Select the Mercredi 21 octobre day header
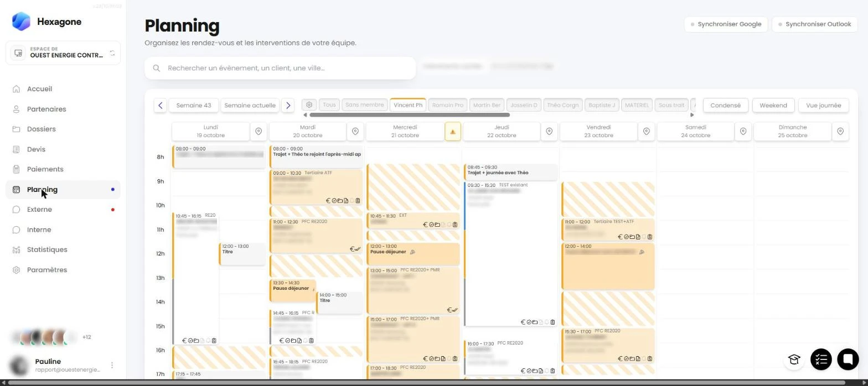868x386 pixels. [405, 132]
